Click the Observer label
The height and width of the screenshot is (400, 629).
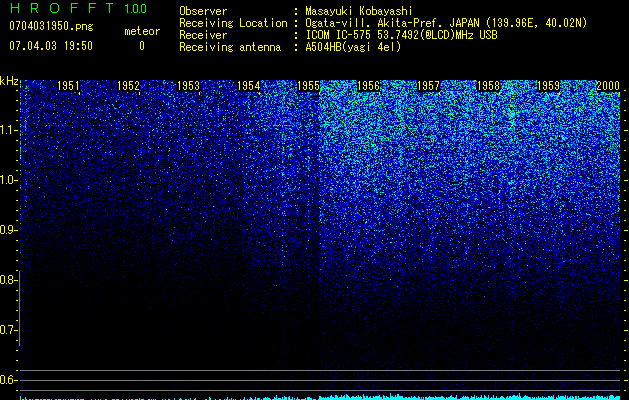tap(203, 11)
